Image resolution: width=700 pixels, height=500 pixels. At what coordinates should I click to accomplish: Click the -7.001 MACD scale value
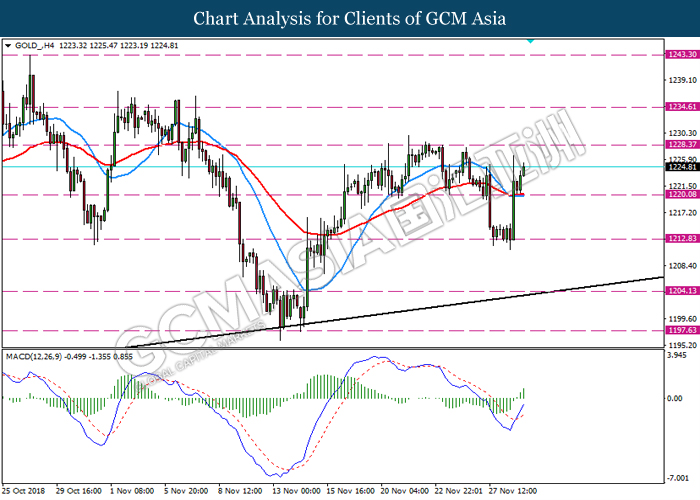(678, 478)
